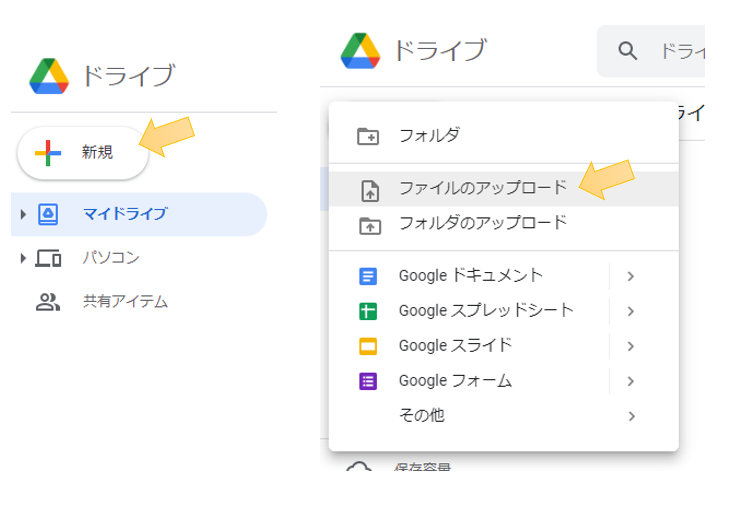Click the folder upload icon

[370, 226]
